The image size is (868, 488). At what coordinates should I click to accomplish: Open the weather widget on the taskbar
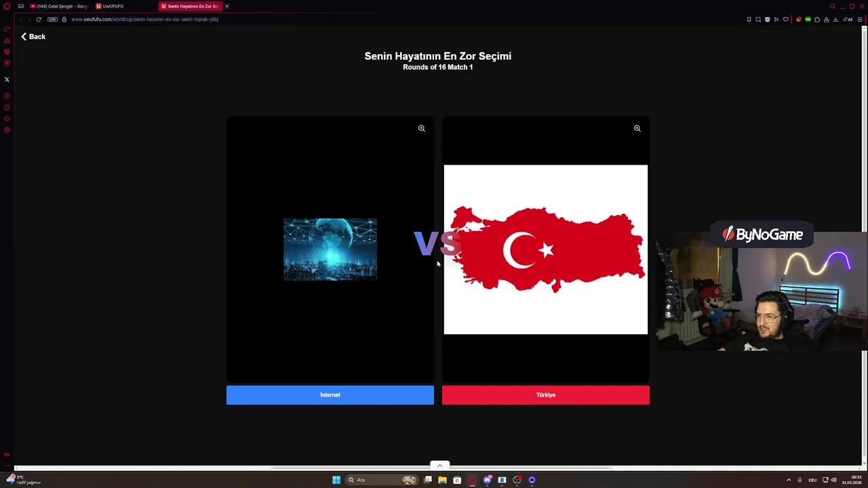click(x=24, y=480)
